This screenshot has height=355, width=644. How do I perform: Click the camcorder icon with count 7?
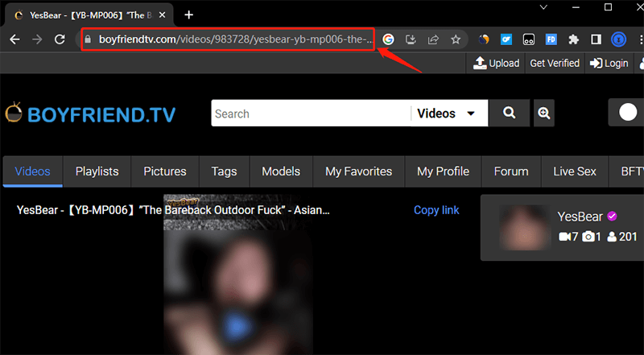565,237
